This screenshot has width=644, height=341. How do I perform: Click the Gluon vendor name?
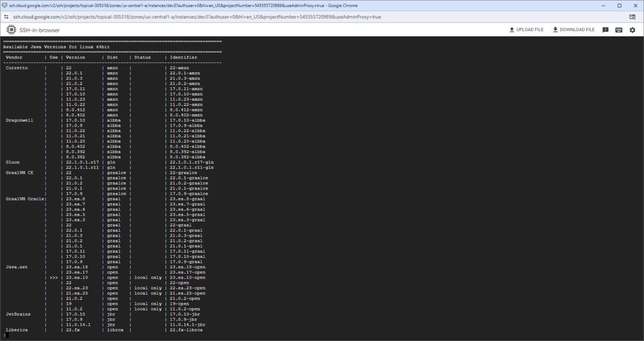[x=13, y=162]
